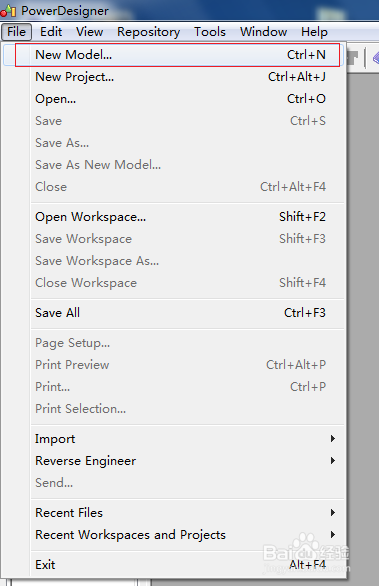Close the File menu via File header

pyautogui.click(x=16, y=32)
